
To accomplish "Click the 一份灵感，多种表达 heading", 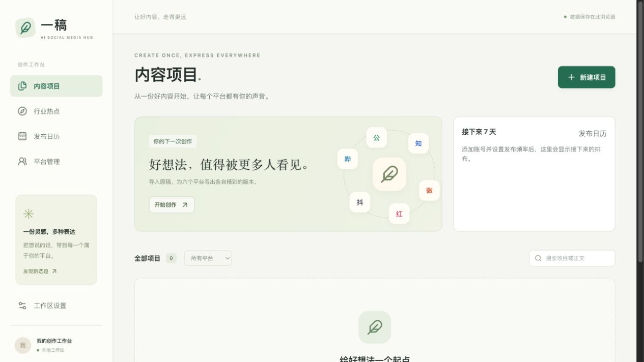I will (49, 232).
